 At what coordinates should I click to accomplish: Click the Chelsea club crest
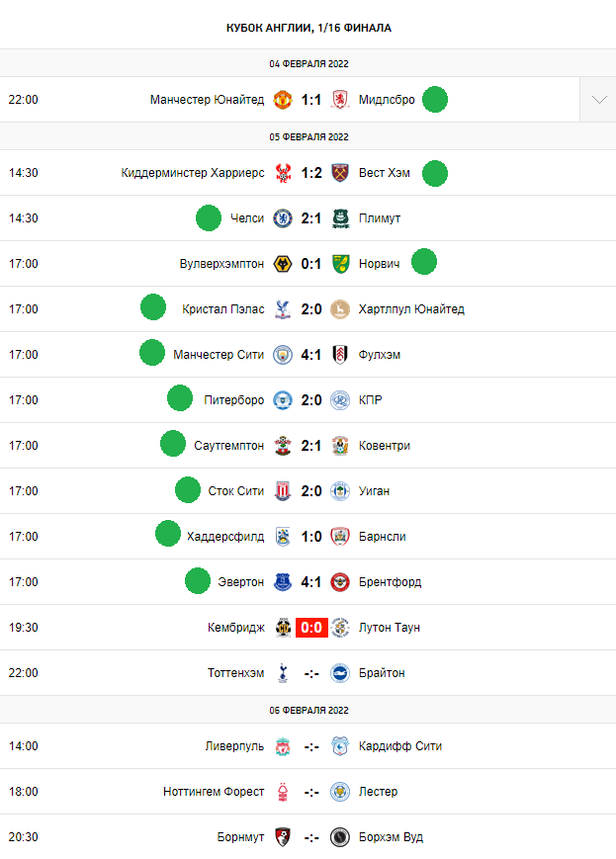[283, 218]
